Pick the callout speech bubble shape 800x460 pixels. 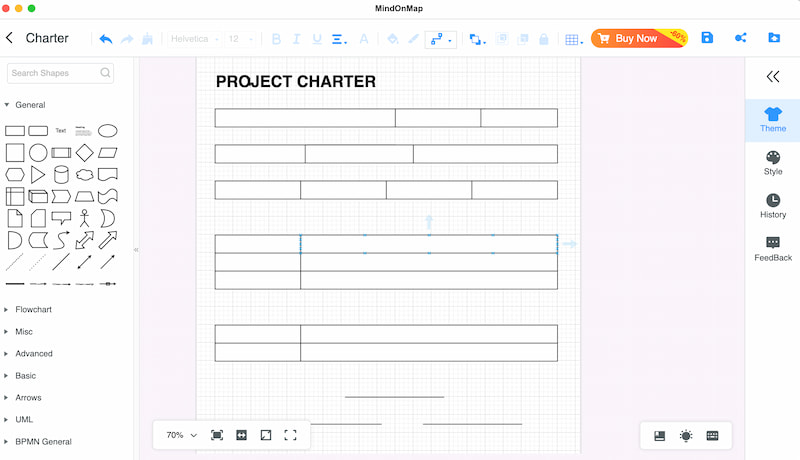61,218
